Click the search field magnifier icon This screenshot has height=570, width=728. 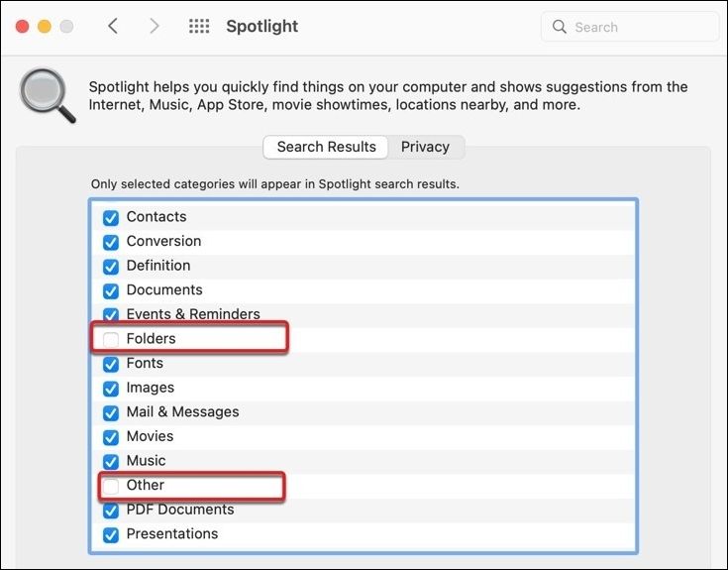click(x=560, y=28)
